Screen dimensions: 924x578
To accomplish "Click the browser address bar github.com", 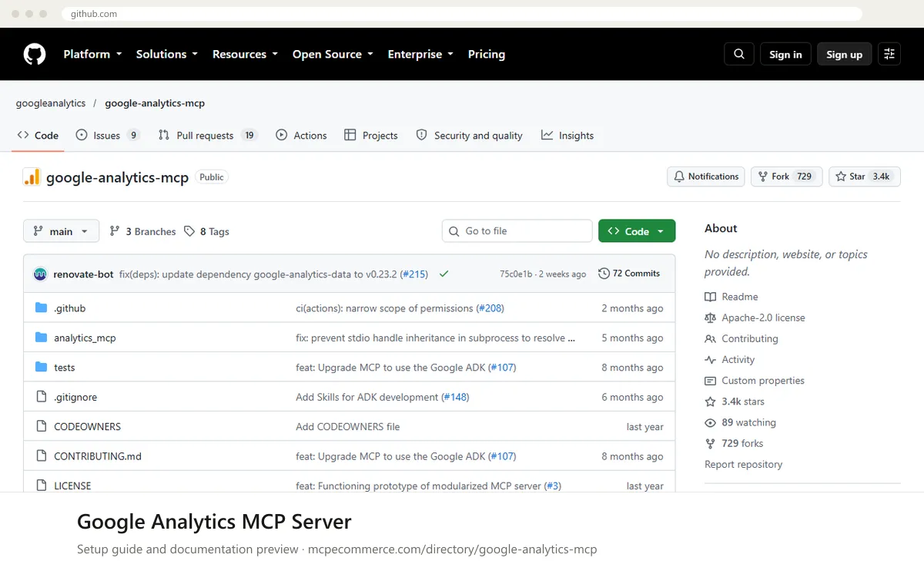I will click(x=462, y=14).
